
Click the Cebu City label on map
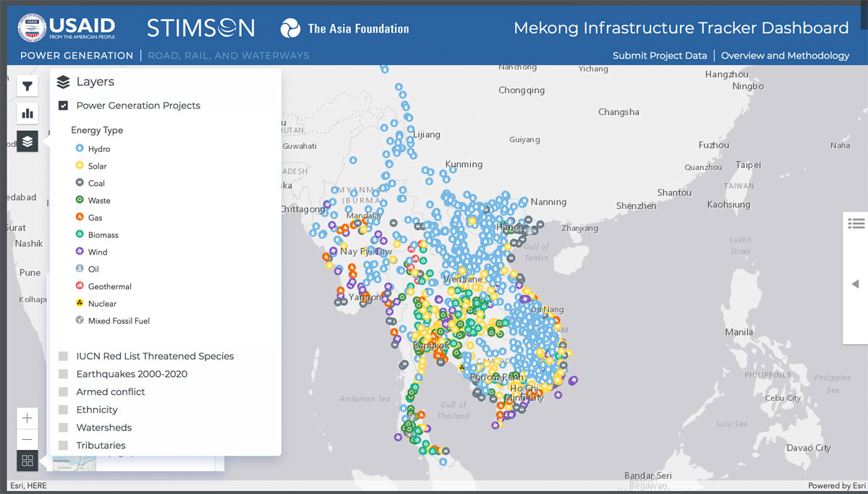point(783,398)
